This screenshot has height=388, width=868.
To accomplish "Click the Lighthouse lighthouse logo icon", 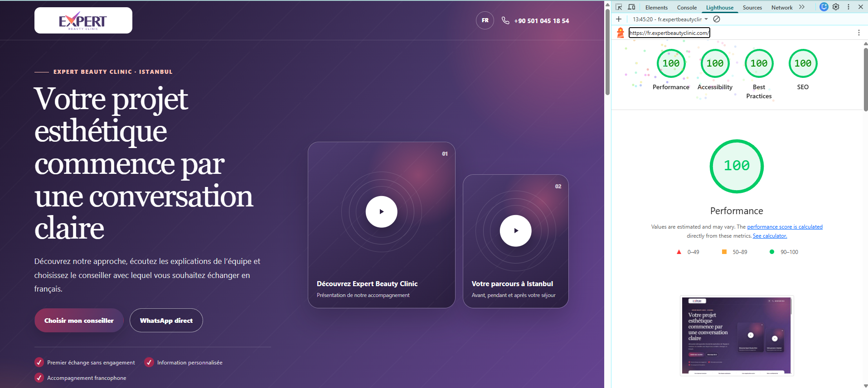I will point(621,33).
